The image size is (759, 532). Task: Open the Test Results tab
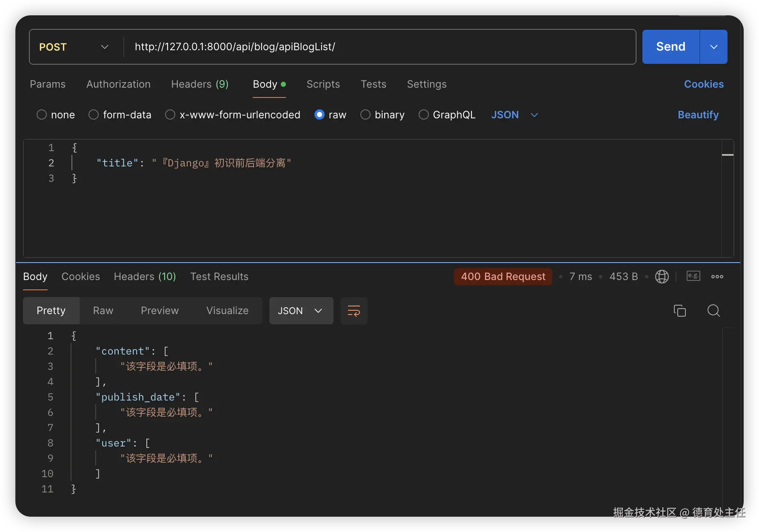220,277
